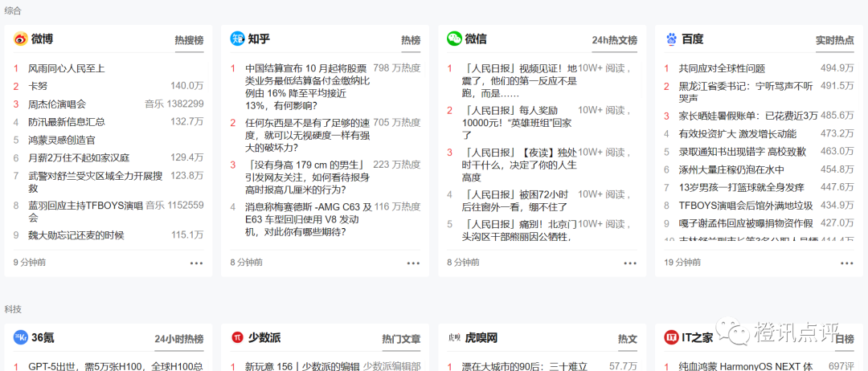The width and height of the screenshot is (868, 371).
Task: Open Weibo topic 月薪2万住不起如家汉庭
Action: [79, 157]
